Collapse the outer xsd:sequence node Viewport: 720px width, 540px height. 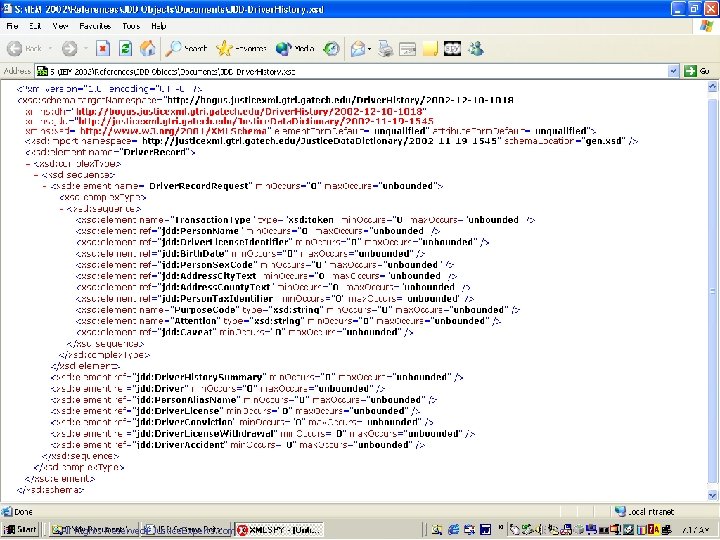[36, 175]
